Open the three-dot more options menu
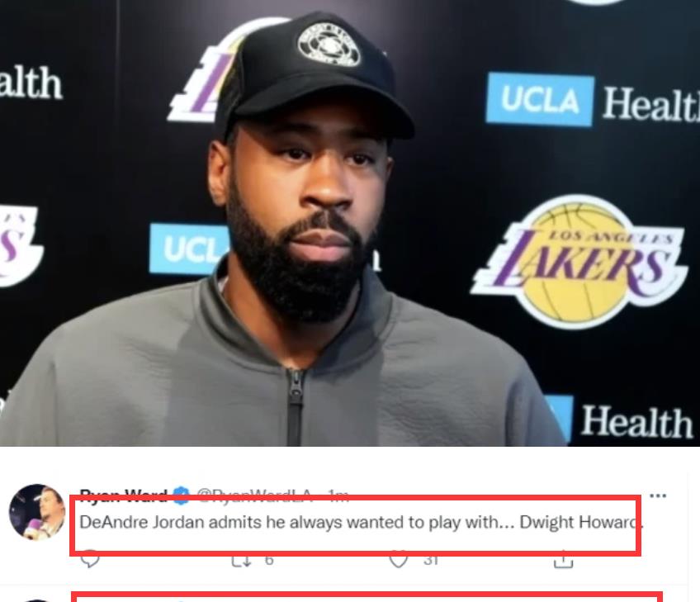 658,495
